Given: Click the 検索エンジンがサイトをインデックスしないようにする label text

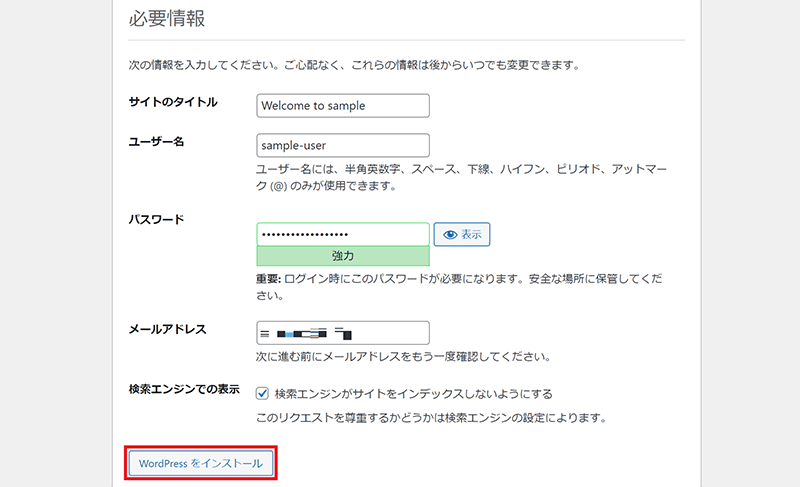Looking at the screenshot, I should 413,394.
